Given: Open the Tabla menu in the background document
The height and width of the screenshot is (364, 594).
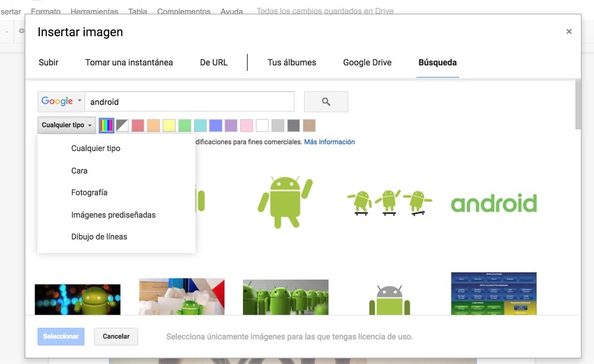Looking at the screenshot, I should (138, 11).
